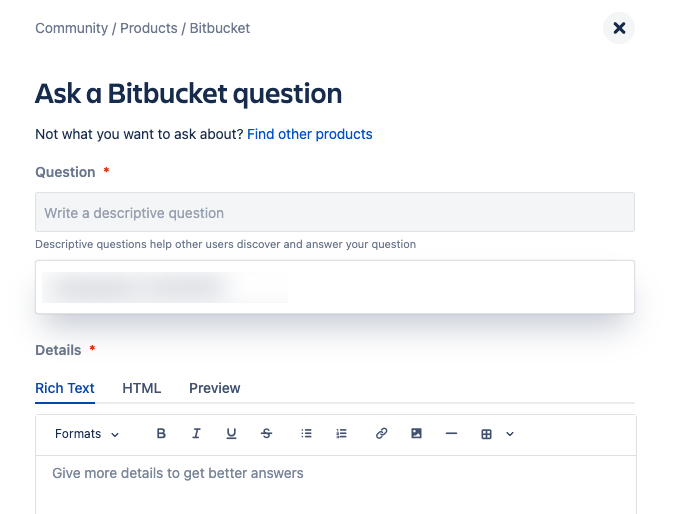The height and width of the screenshot is (514, 681).
Task: Underline the selected text
Action: pos(231,434)
